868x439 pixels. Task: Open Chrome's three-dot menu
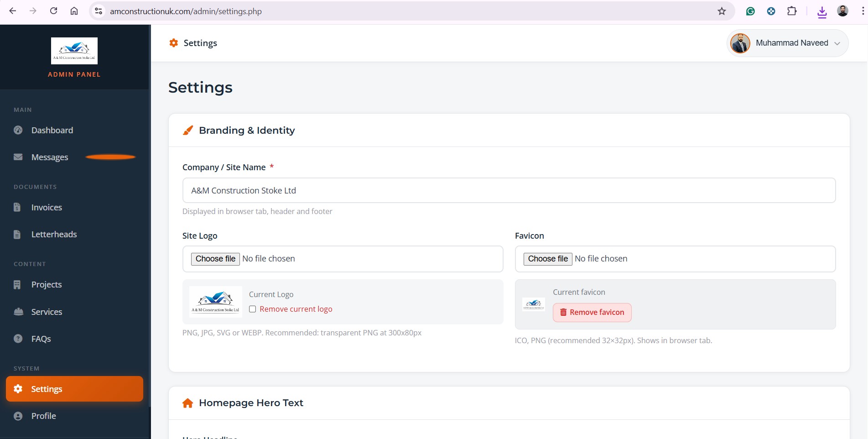[863, 11]
